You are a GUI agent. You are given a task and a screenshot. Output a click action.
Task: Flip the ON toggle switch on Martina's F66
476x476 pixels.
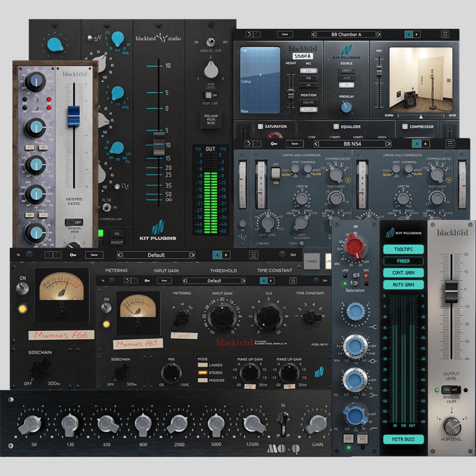[x=23, y=288]
